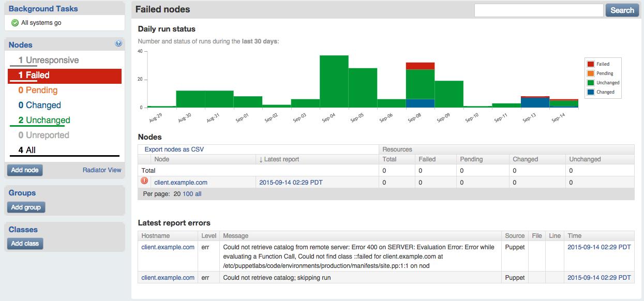Image resolution: width=644 pixels, height=301 pixels.
Task: Click the green All systems go checkmark
Action: 15,23
